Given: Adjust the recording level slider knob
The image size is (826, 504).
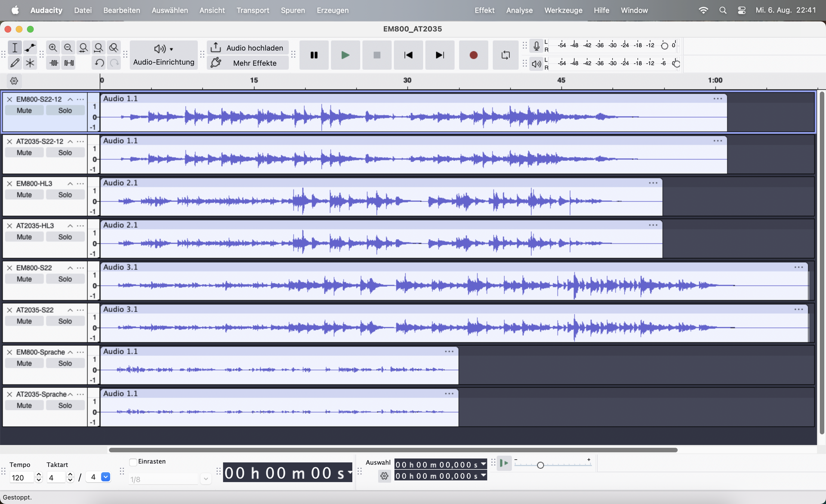Looking at the screenshot, I should click(664, 46).
